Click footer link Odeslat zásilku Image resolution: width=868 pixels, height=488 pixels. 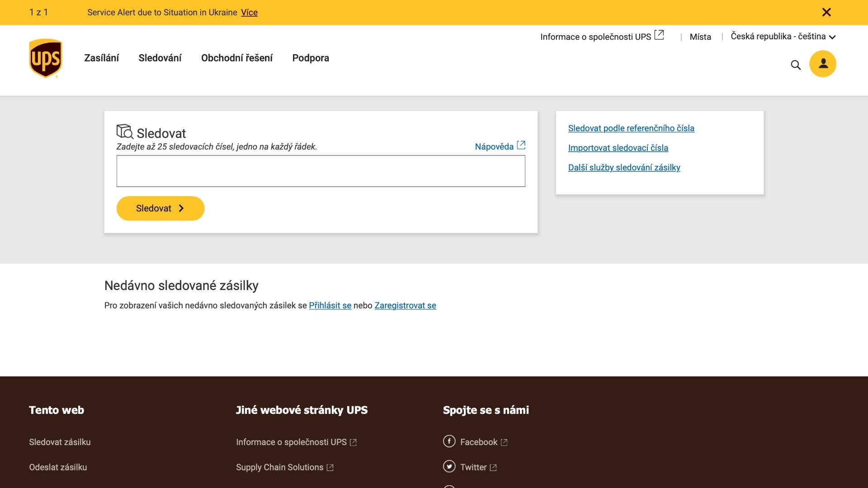click(58, 467)
